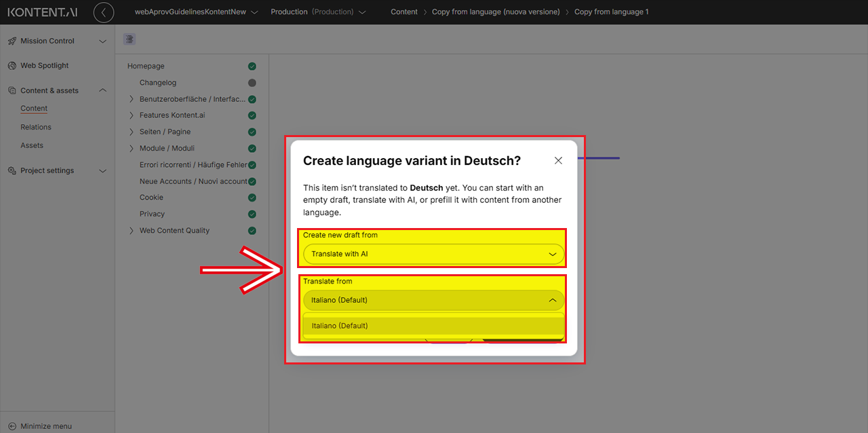This screenshot has height=433, width=868.
Task: Click the Minimize menu icon
Action: [x=12, y=426]
